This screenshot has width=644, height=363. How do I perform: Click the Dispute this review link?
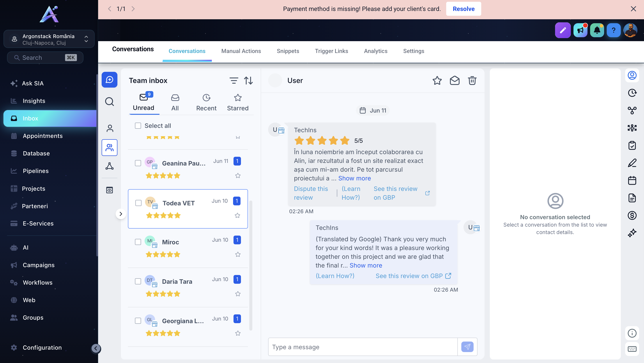(x=311, y=193)
